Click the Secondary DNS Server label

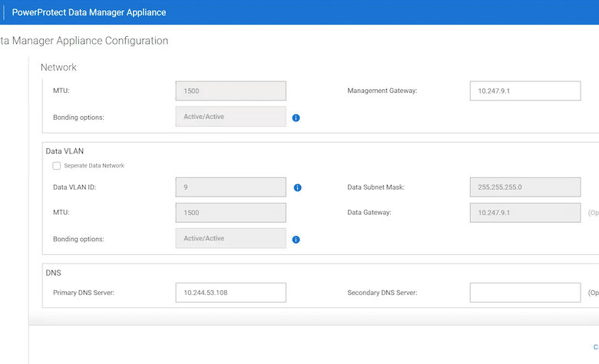coord(382,293)
